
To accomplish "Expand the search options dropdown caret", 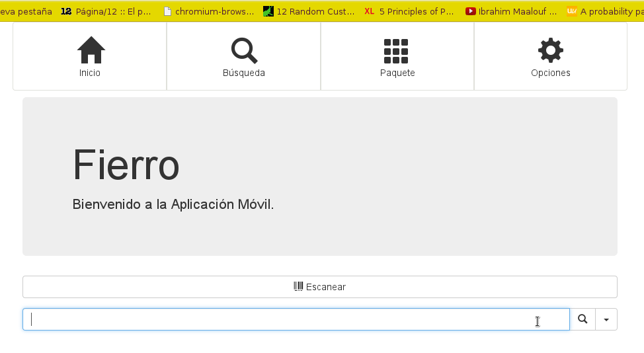I will (606, 319).
